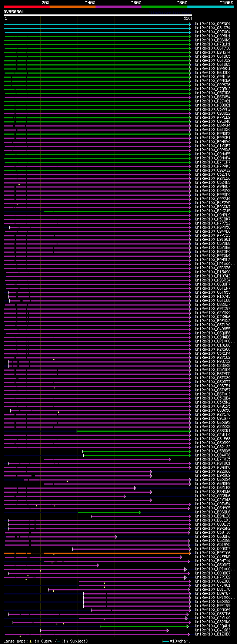The height and width of the screenshot is (644, 237).
Task: Click label UniRef100_Q940E6
Action: coord(213,232)
